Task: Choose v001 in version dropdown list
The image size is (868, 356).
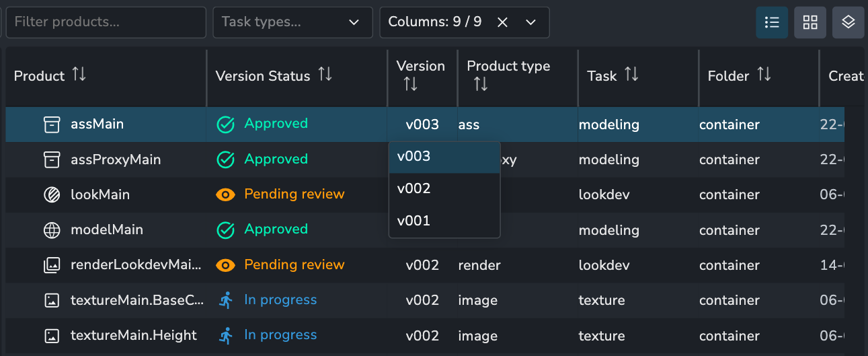Action: [x=444, y=221]
